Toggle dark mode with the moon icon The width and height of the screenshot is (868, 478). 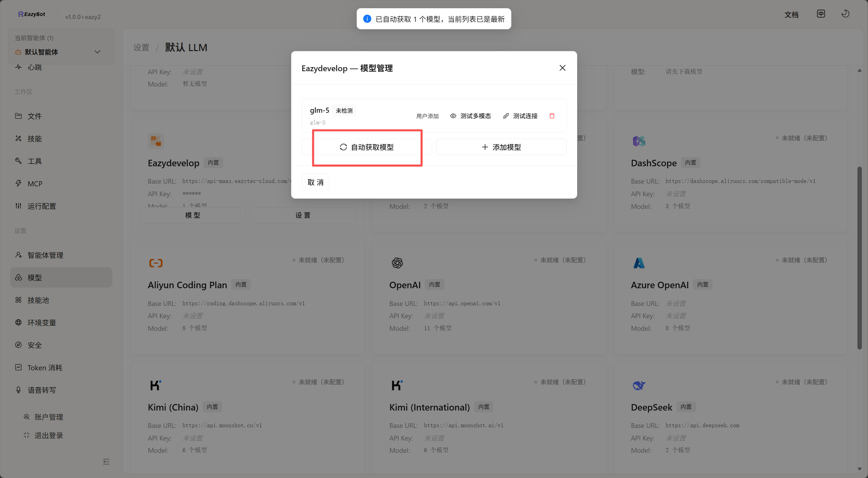[x=845, y=14]
